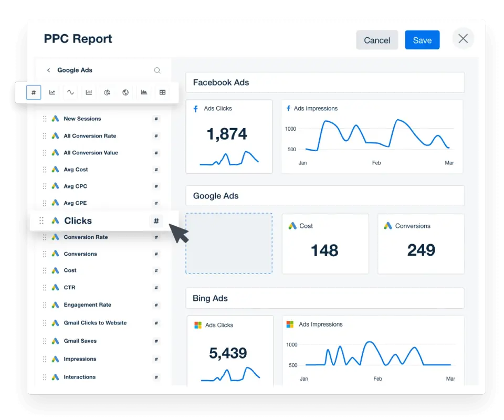Click the Google Ads logo beside Impressions
The width and height of the screenshot is (504, 420).
click(55, 359)
